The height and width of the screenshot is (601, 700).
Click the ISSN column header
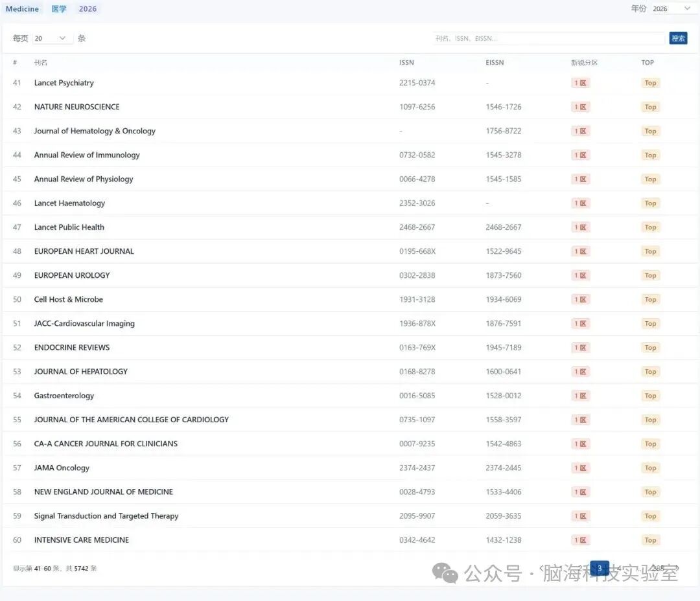click(406, 62)
